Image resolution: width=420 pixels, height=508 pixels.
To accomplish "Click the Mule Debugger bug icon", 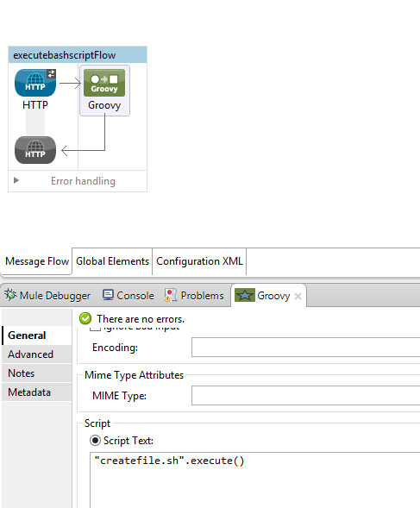I will tap(10, 295).
